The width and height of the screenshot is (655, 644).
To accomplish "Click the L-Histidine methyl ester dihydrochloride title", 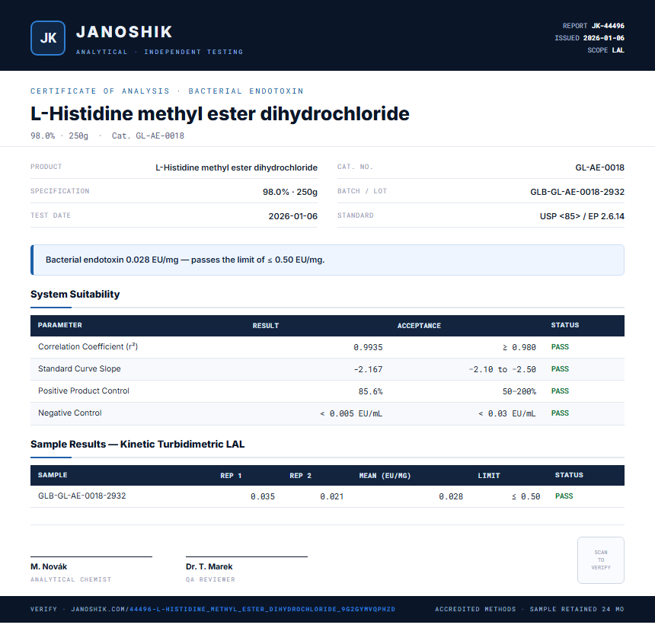I will pyautogui.click(x=219, y=113).
